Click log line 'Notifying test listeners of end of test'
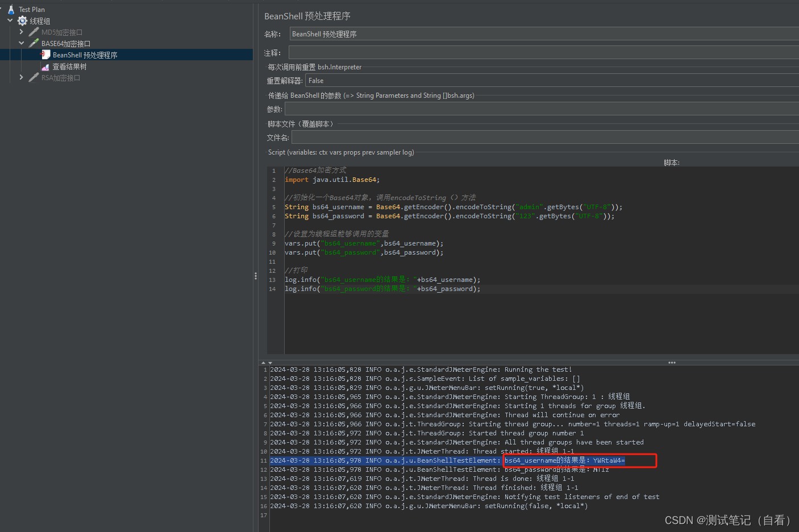The image size is (799, 532). click(465, 497)
